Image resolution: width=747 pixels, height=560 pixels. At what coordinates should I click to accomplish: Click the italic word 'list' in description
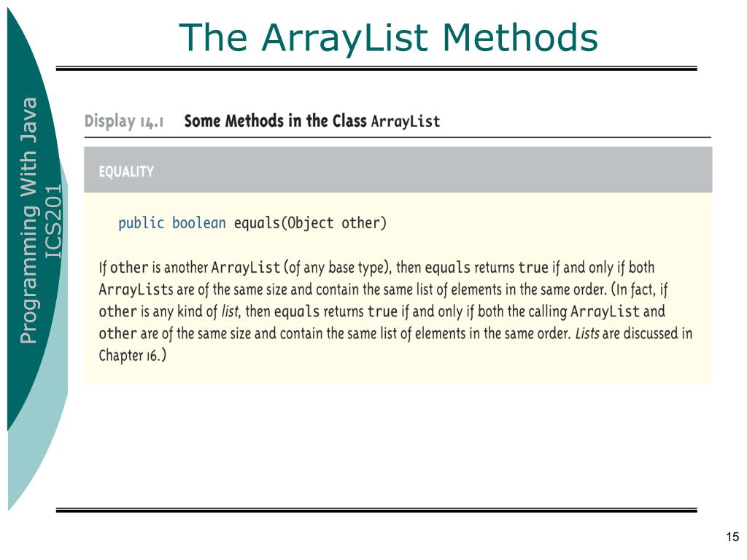(231, 311)
